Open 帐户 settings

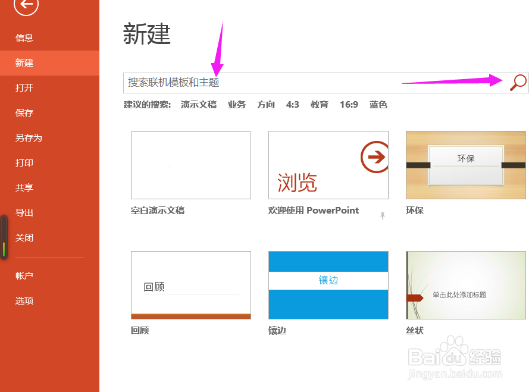(x=24, y=275)
